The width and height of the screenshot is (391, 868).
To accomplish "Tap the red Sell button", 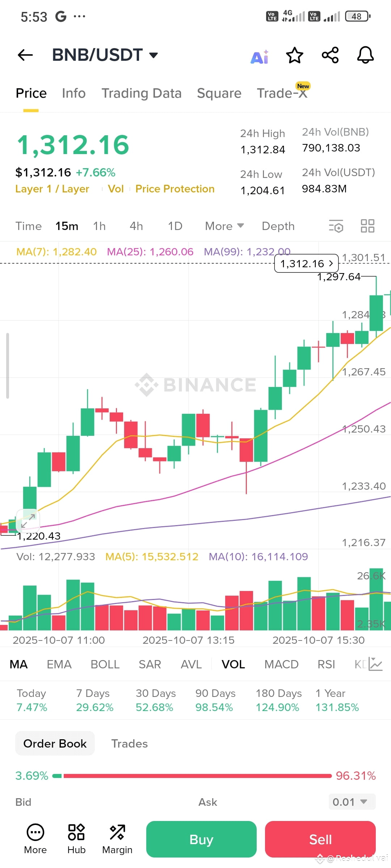I will (x=320, y=839).
